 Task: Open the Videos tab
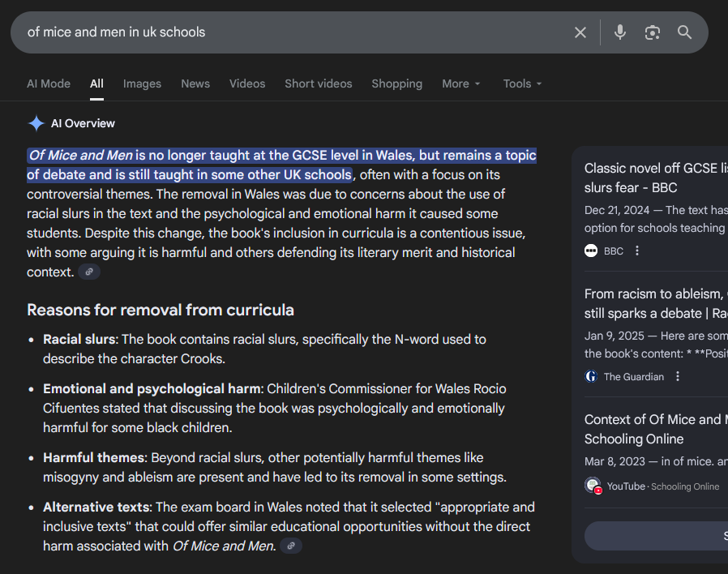247,84
